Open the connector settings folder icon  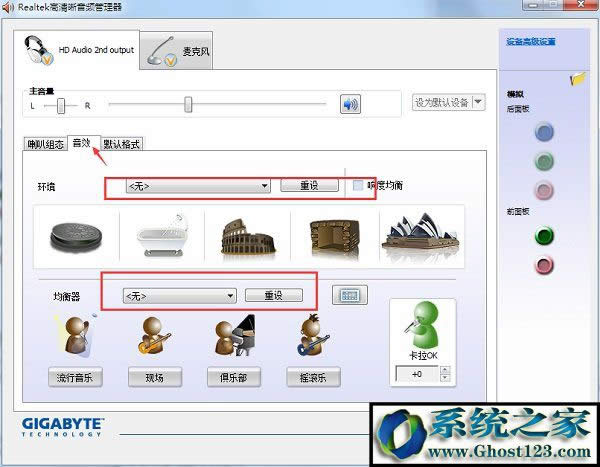tap(578, 78)
